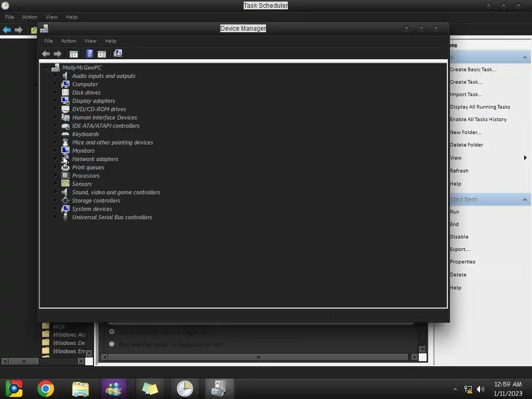Select the radio button above 'Run whether user is logged on or not'
The height and width of the screenshot is (399, 532).
click(112, 331)
